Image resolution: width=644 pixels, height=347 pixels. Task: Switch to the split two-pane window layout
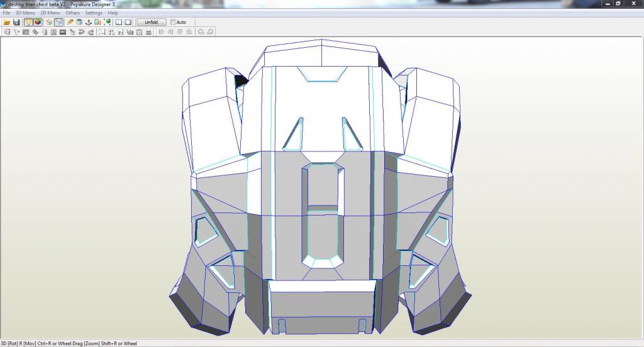coord(119,22)
